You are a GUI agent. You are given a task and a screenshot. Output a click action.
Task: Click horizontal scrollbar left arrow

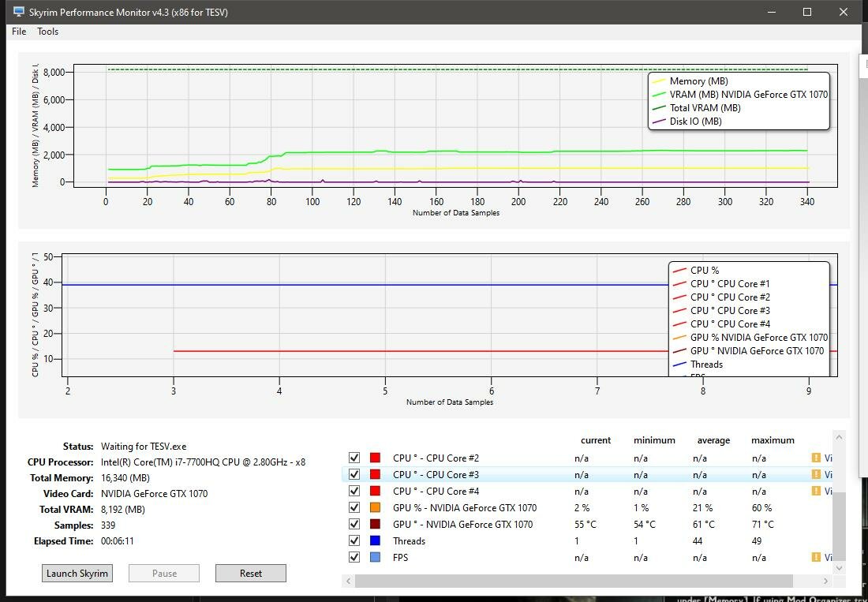click(349, 581)
